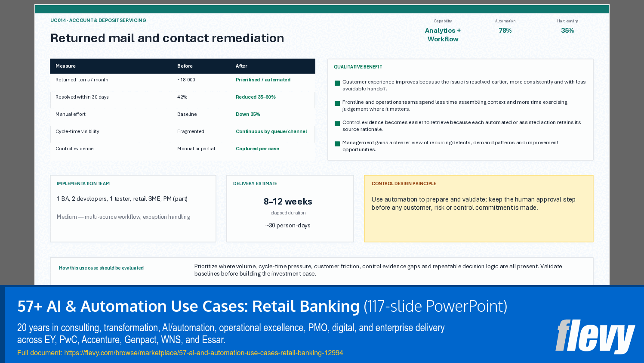Click 'How this use case should be evaluated'
This screenshot has width=644, height=363.
(101, 268)
